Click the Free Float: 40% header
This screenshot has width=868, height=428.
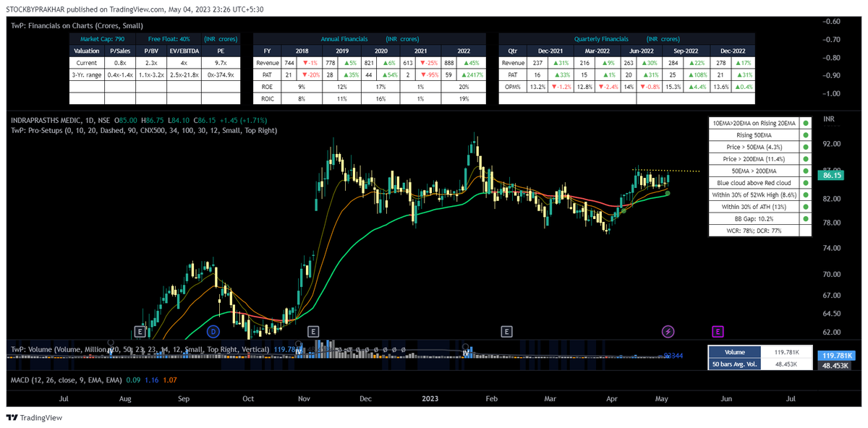pyautogui.click(x=169, y=39)
